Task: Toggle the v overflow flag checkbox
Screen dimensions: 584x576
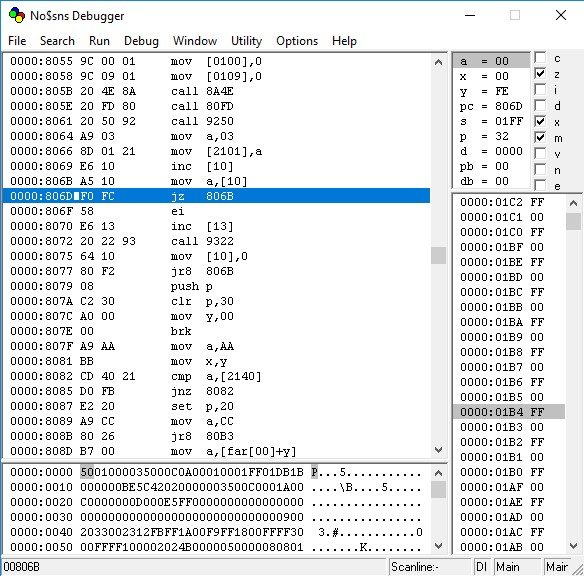Action: pyautogui.click(x=540, y=153)
